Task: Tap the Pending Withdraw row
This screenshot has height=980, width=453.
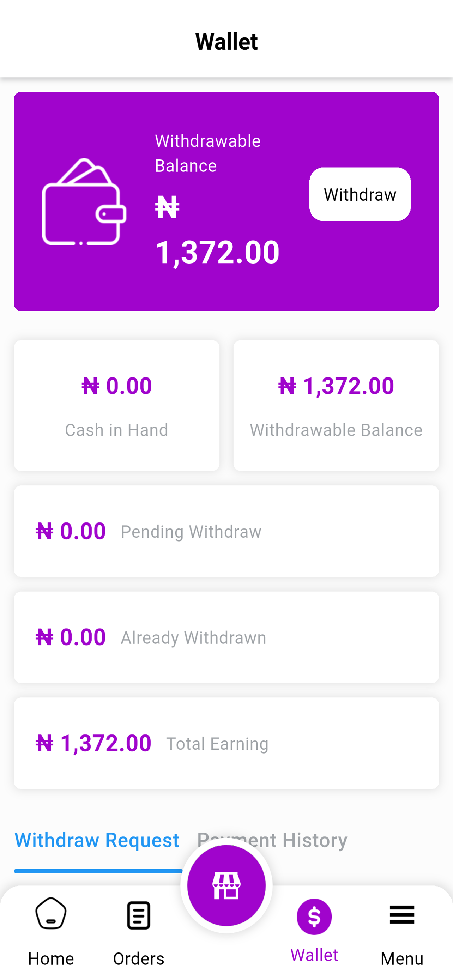Action: tap(226, 531)
